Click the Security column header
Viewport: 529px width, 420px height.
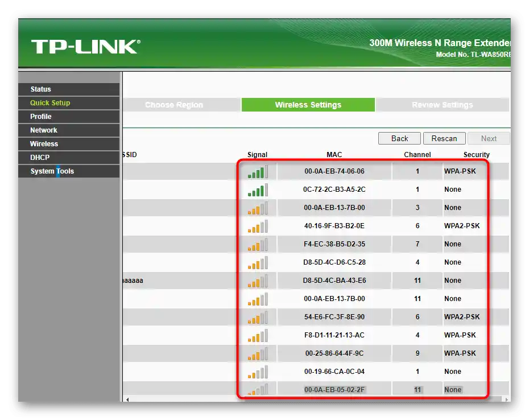(x=476, y=155)
